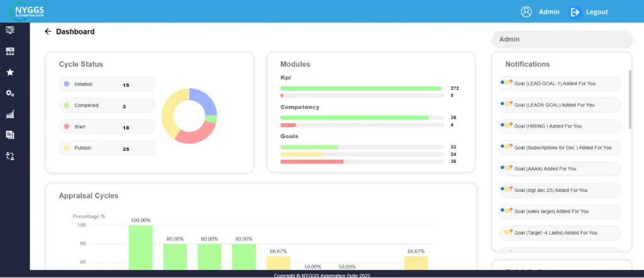Click the Subscriptions for Dec notification icon
644x278 pixels.
click(x=508, y=147)
